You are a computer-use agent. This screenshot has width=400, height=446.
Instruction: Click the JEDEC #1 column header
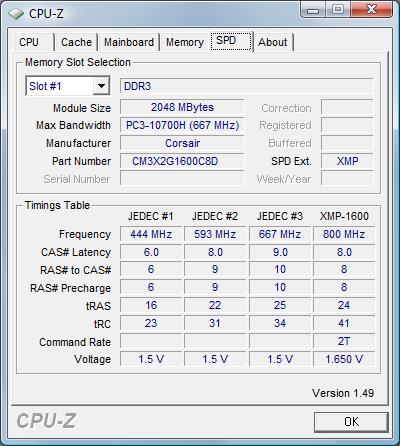151,216
